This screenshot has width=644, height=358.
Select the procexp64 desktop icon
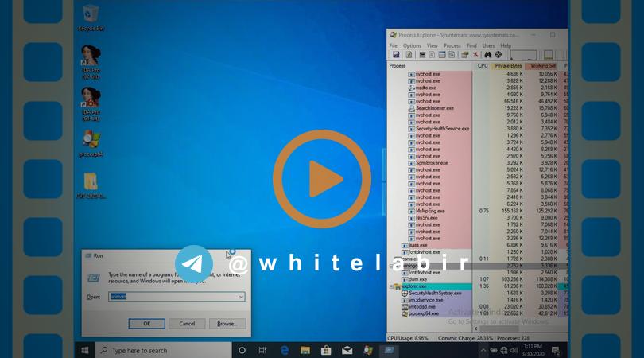(x=91, y=143)
